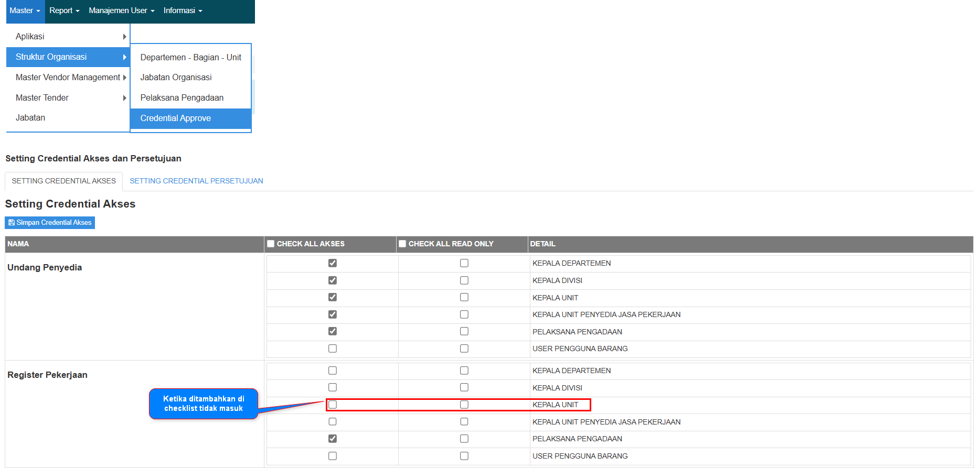Uncheck akses for Register Pekerjaan Pelaksana Pengadaan
This screenshot has width=980, height=468.
coord(333,439)
